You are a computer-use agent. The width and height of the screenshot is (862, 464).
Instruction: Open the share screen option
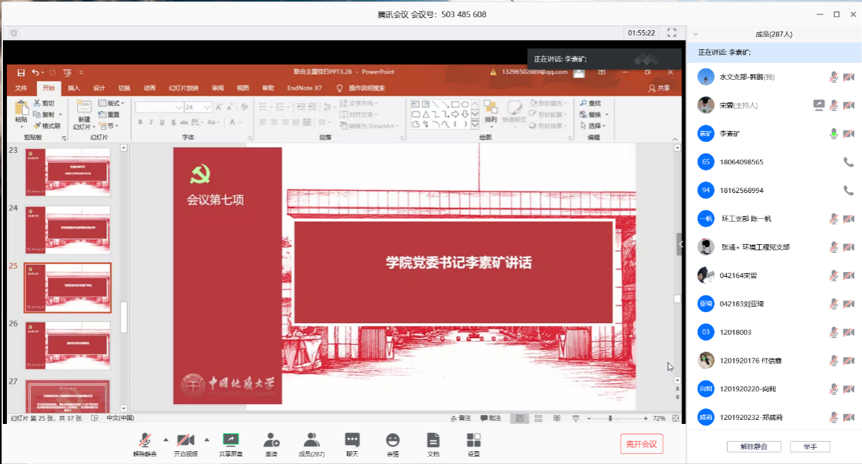[231, 440]
